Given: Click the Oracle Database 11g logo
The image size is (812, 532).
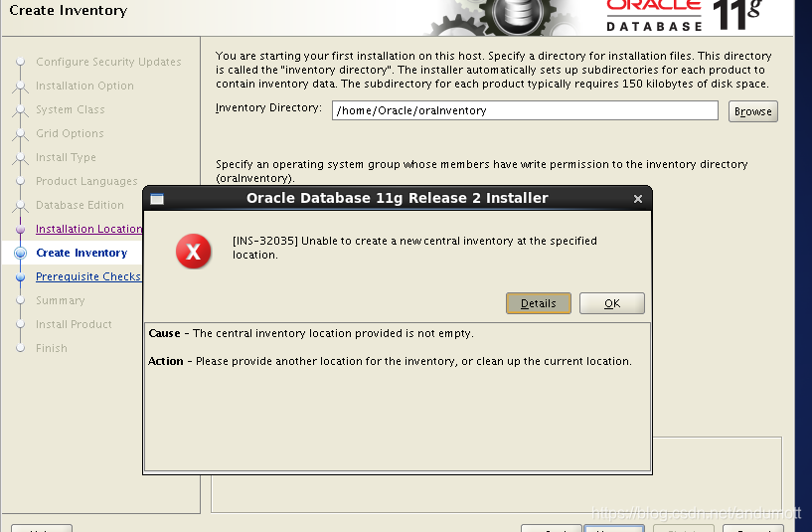Looking at the screenshot, I should click(684, 16).
